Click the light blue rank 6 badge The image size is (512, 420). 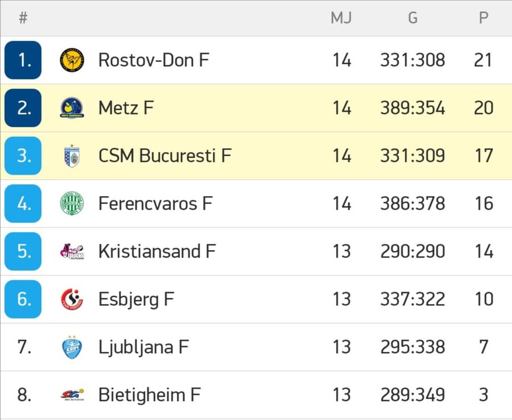coord(23,299)
